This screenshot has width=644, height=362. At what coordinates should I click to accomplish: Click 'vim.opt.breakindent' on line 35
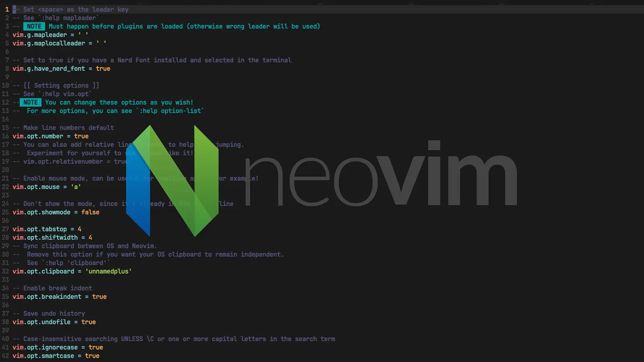(47, 296)
